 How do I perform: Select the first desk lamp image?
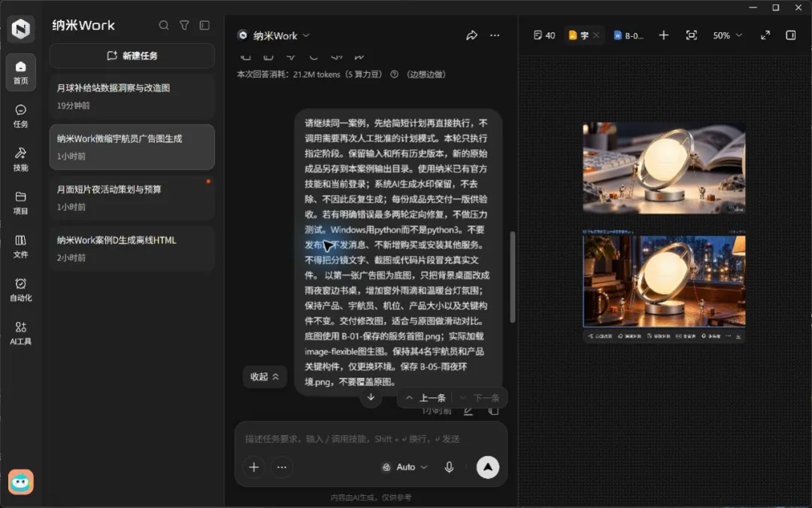click(x=664, y=168)
